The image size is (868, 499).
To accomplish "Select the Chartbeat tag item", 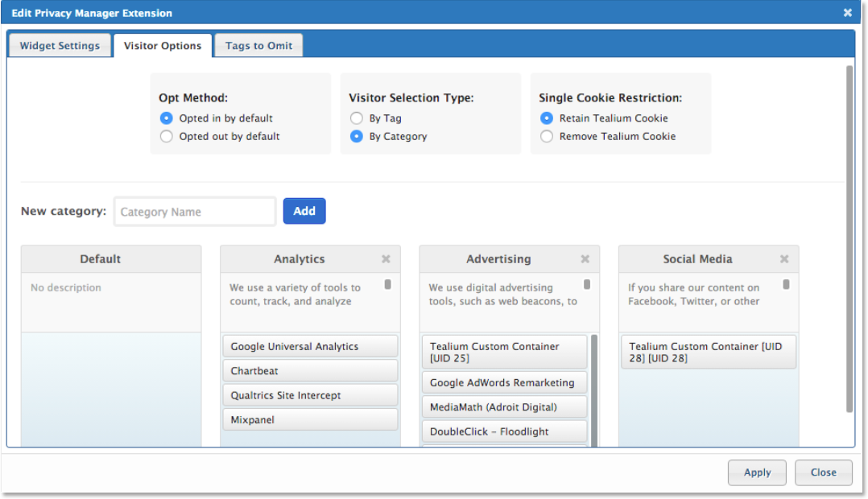I will point(311,371).
